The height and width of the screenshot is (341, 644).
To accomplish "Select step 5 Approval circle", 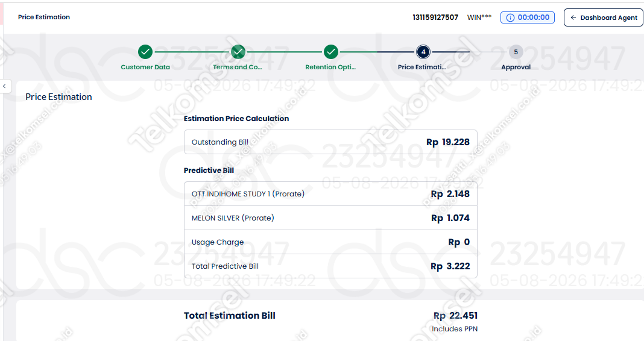I will coord(516,52).
